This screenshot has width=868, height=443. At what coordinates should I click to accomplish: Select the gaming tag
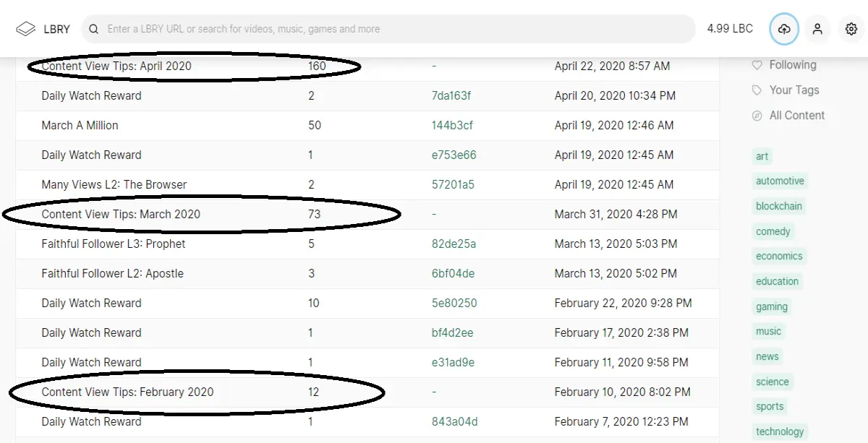(x=772, y=306)
